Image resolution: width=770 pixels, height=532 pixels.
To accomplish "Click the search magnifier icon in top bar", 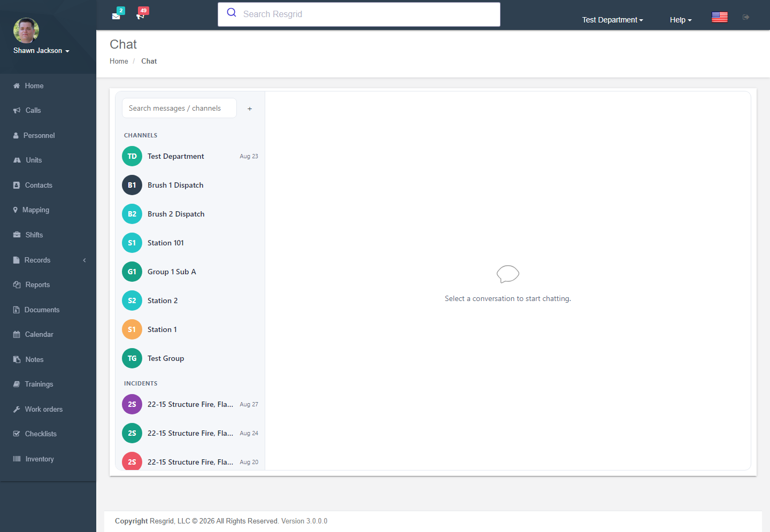I will pos(232,12).
